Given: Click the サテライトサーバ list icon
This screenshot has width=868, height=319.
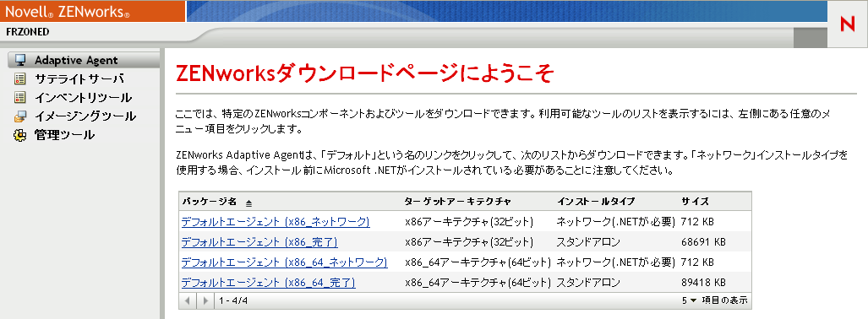Looking at the screenshot, I should pyautogui.click(x=20, y=78).
